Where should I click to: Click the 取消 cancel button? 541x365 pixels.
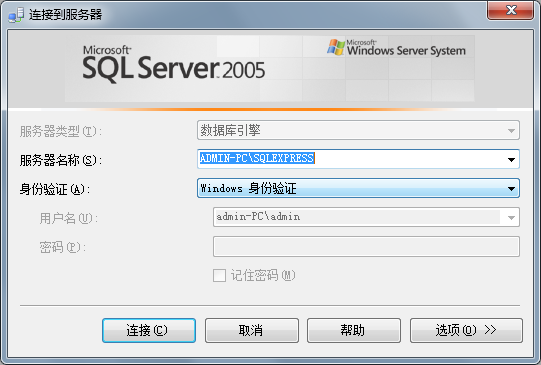tap(252, 330)
